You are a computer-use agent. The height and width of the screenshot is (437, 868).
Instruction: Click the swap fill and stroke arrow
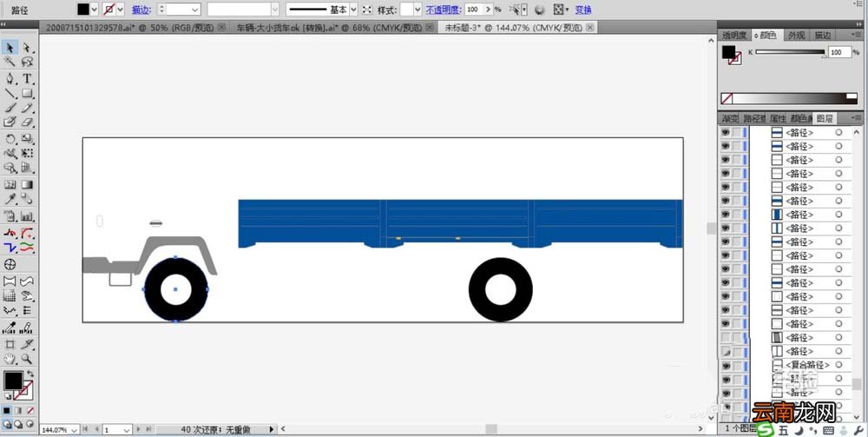(30, 374)
